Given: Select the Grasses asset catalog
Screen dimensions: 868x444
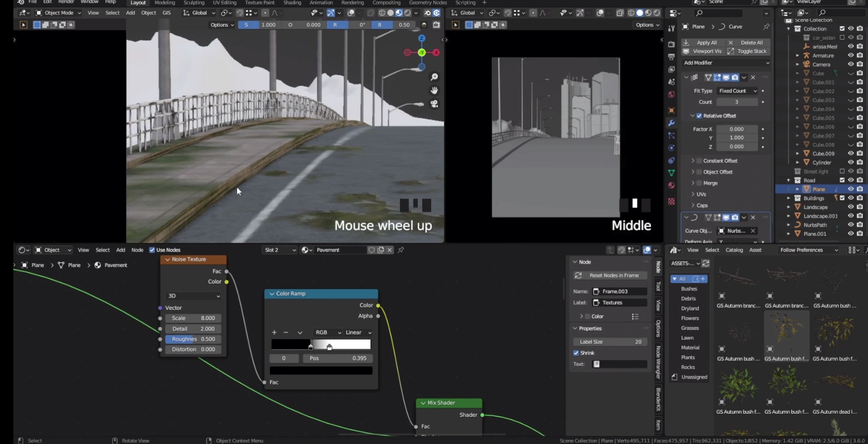Looking at the screenshot, I should pyautogui.click(x=690, y=328).
